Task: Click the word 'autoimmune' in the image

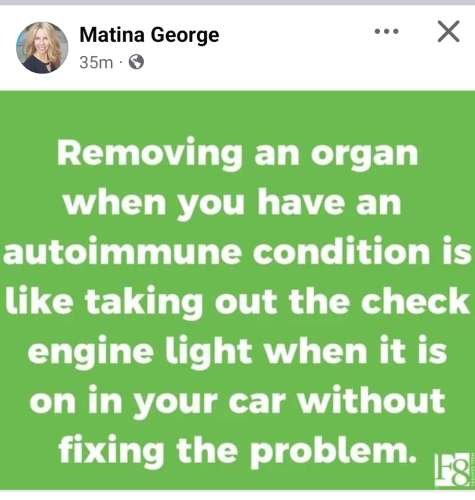Action: click(x=122, y=252)
